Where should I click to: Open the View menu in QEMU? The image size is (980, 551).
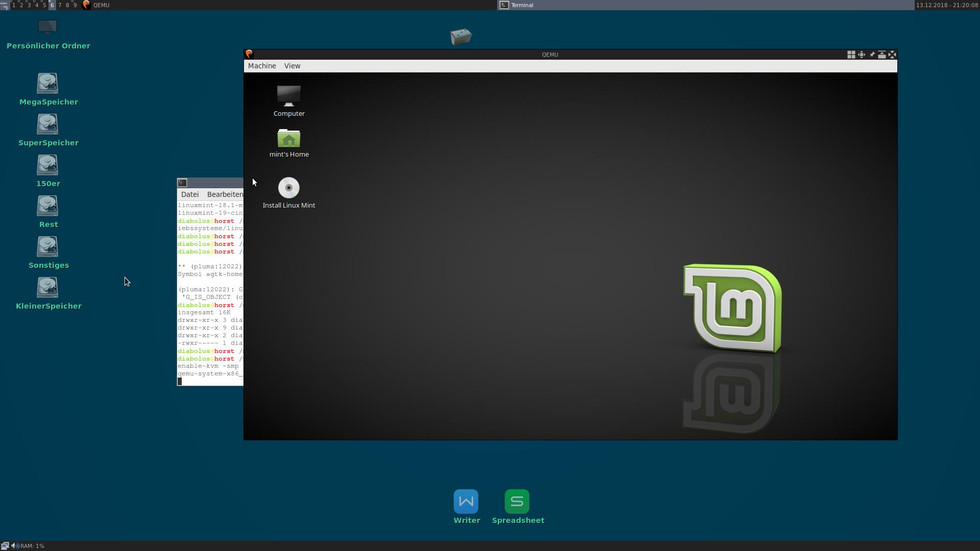click(292, 66)
